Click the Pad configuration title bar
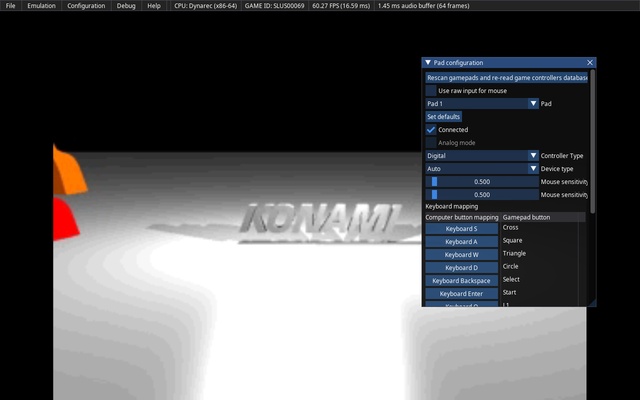Image resolution: width=640 pixels, height=400 pixels. coord(509,62)
